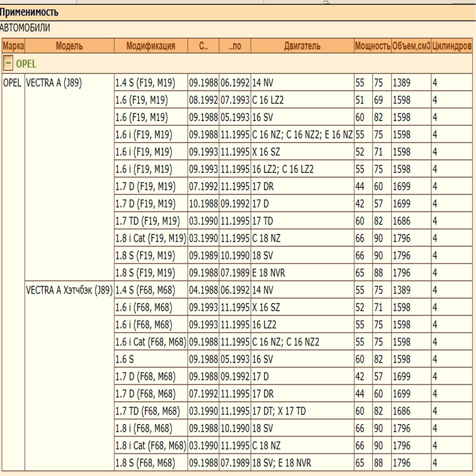The height and width of the screenshot is (476, 476).
Task: Collapse the OPEL group with minus icon
Action: [x=8, y=63]
